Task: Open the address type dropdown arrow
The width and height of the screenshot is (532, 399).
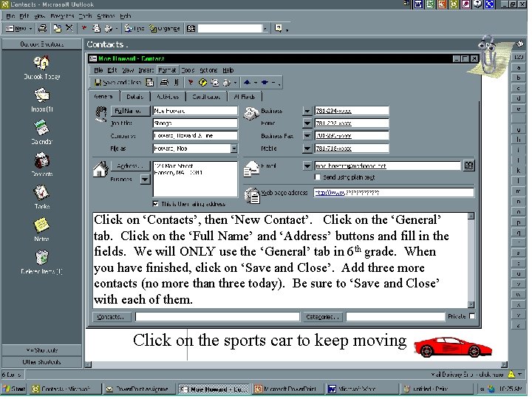Action: pos(145,180)
